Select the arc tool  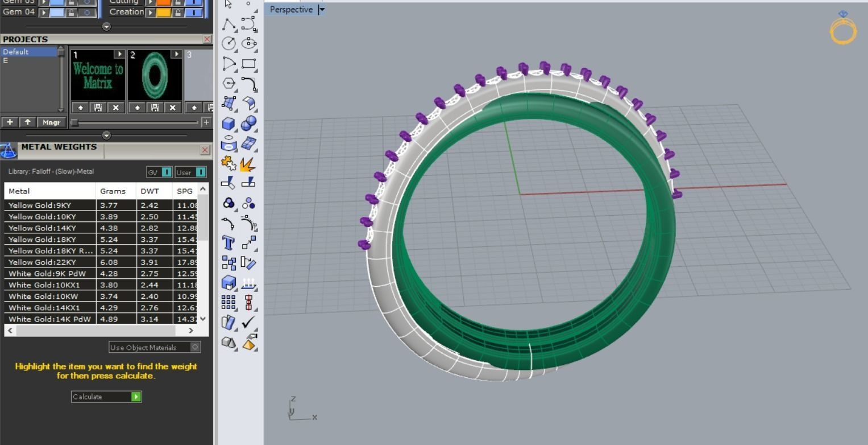click(229, 64)
